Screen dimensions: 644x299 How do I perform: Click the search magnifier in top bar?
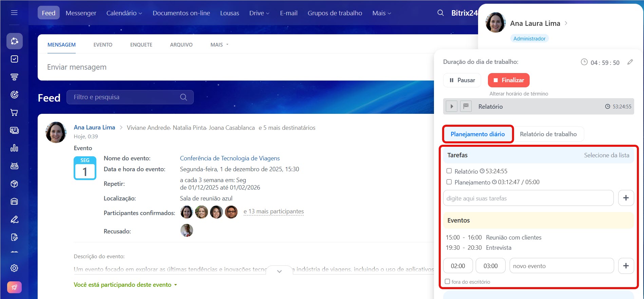(x=440, y=13)
